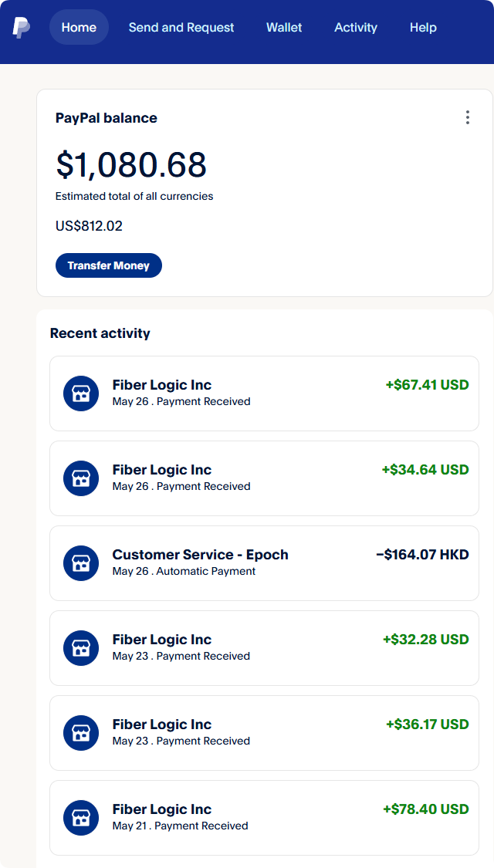Click store icon for $36.17 Fiber Logic payment
Image resolution: width=494 pixels, height=868 pixels.
(x=81, y=733)
